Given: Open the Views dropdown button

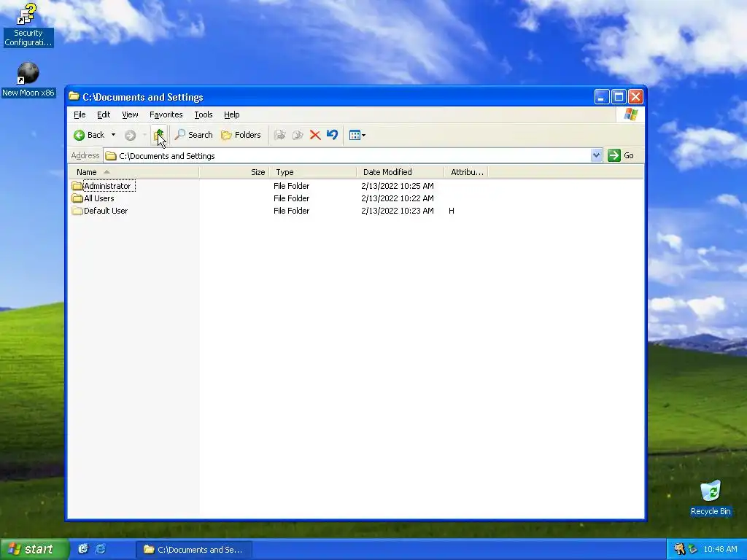Looking at the screenshot, I should [357, 135].
